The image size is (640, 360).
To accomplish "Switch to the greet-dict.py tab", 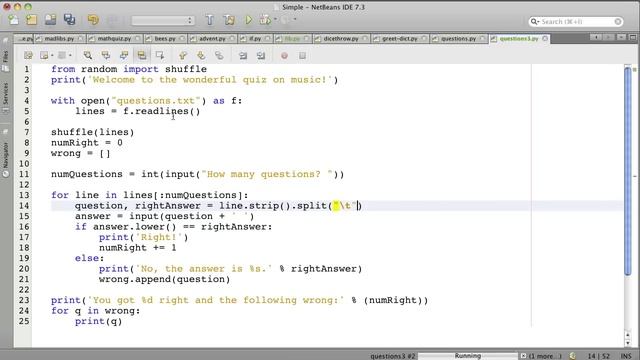I will [x=400, y=39].
